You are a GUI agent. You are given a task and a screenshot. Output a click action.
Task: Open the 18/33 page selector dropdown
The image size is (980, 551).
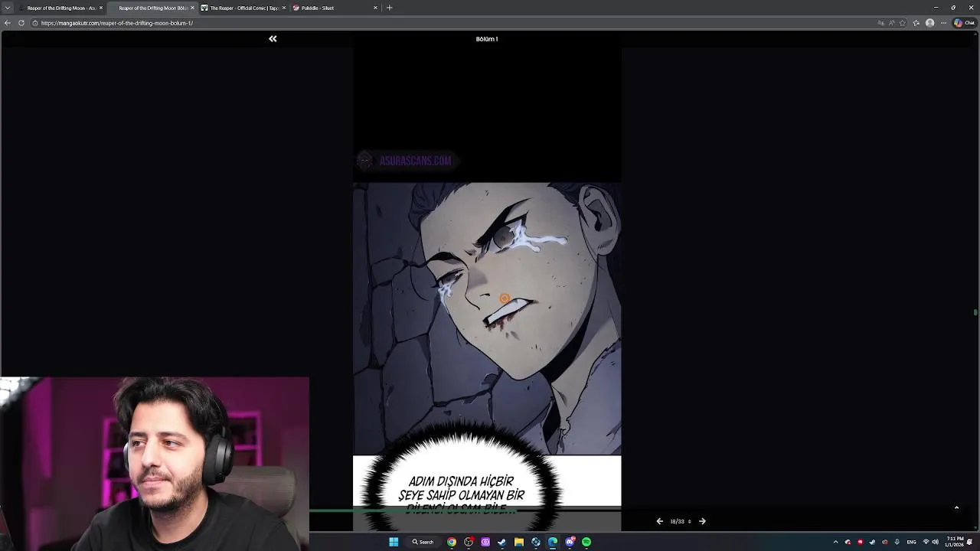(x=680, y=521)
